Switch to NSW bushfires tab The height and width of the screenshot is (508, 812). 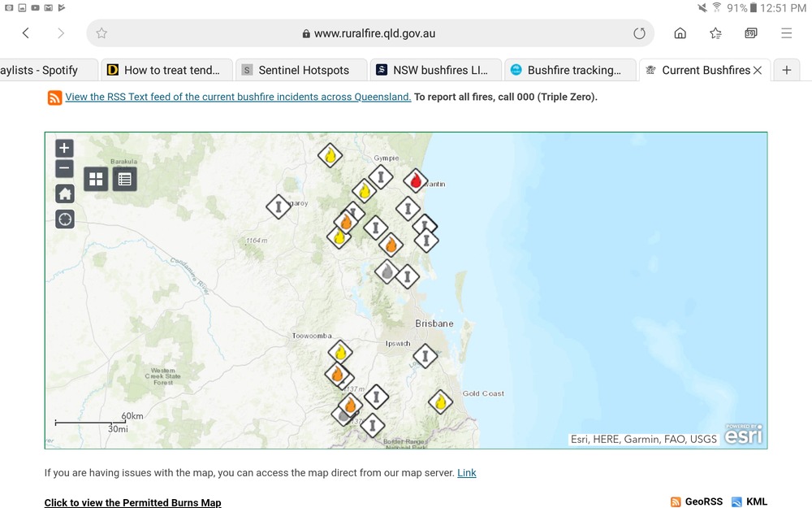(x=438, y=70)
